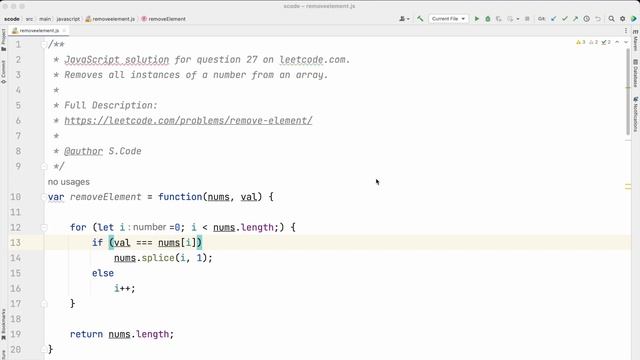Open the Commit tool window

(x=3, y=72)
